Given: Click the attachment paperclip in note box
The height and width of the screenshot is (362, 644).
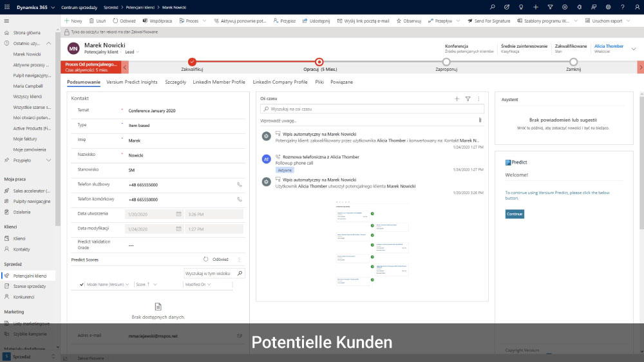Looking at the screenshot, I should pos(480,120).
